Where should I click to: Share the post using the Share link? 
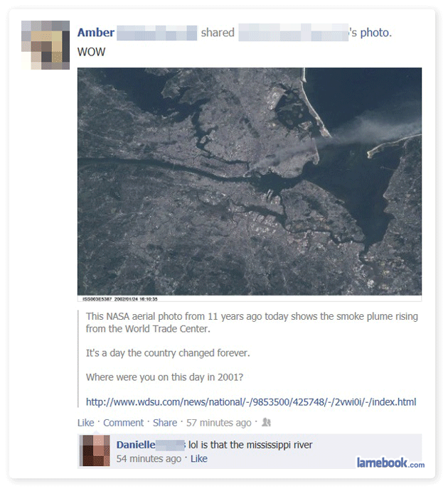[165, 423]
